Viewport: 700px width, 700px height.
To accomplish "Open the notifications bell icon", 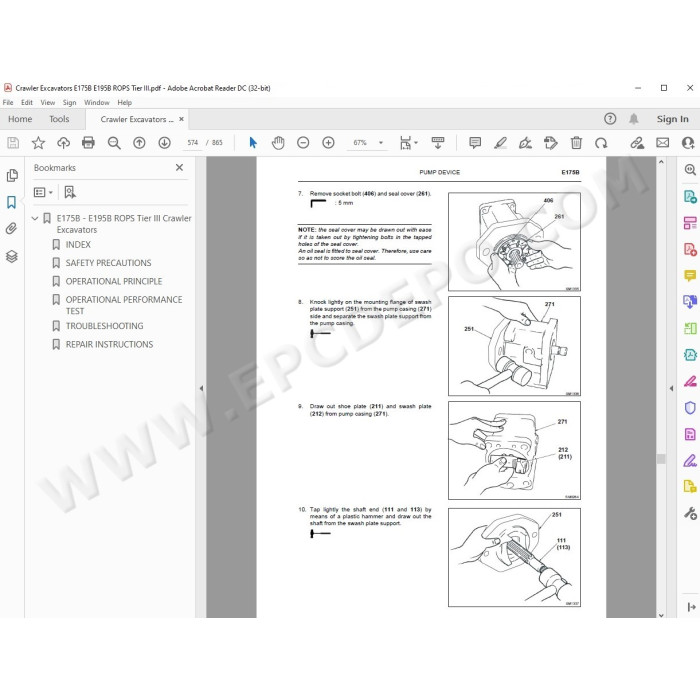I will [x=633, y=119].
